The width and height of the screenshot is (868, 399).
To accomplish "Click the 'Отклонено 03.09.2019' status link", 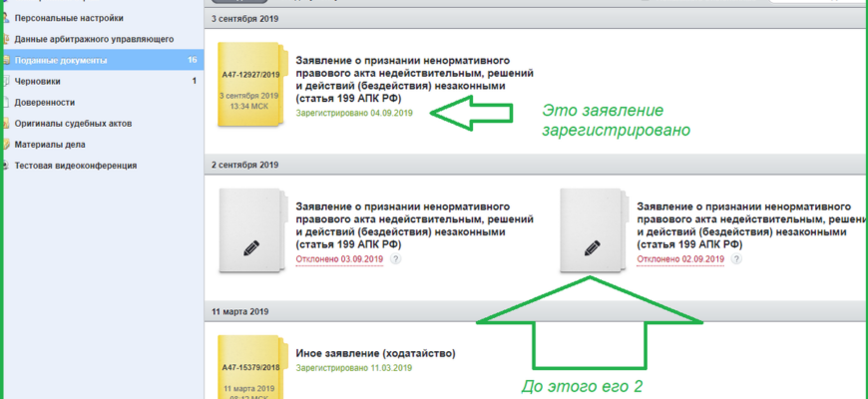I will click(339, 259).
